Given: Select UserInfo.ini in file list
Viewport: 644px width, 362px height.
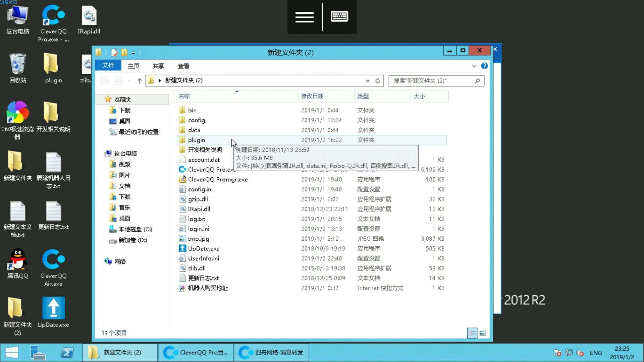Looking at the screenshot, I should (x=312, y=258).
